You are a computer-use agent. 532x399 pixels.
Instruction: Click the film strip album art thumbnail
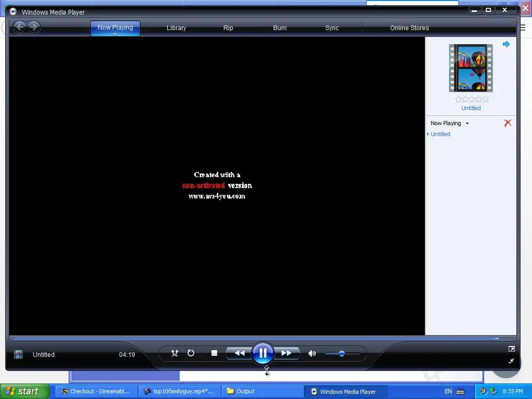pyautogui.click(x=471, y=68)
